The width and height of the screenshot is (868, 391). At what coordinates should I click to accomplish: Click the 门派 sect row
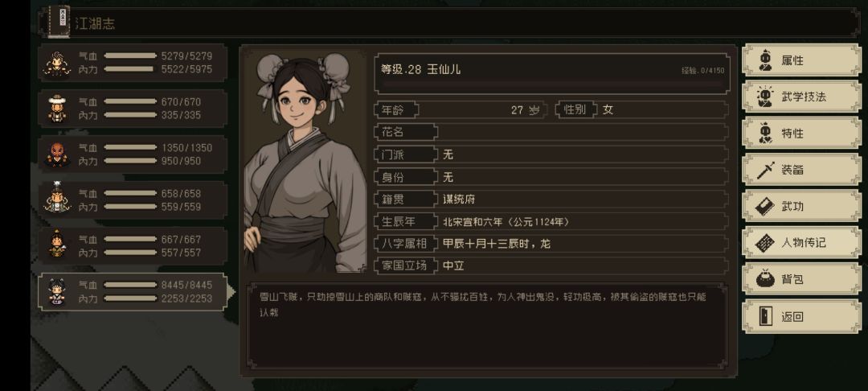pos(551,154)
